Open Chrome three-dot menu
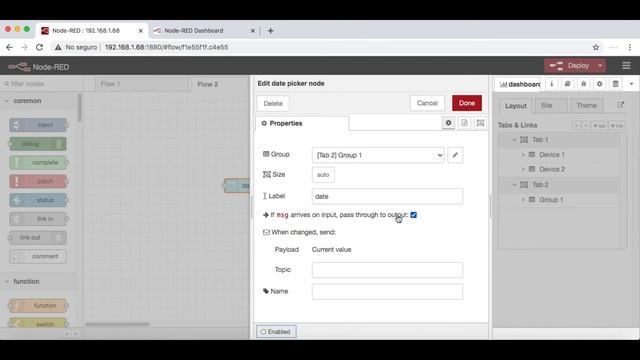Viewport: 640px width, 360px height. (x=630, y=47)
